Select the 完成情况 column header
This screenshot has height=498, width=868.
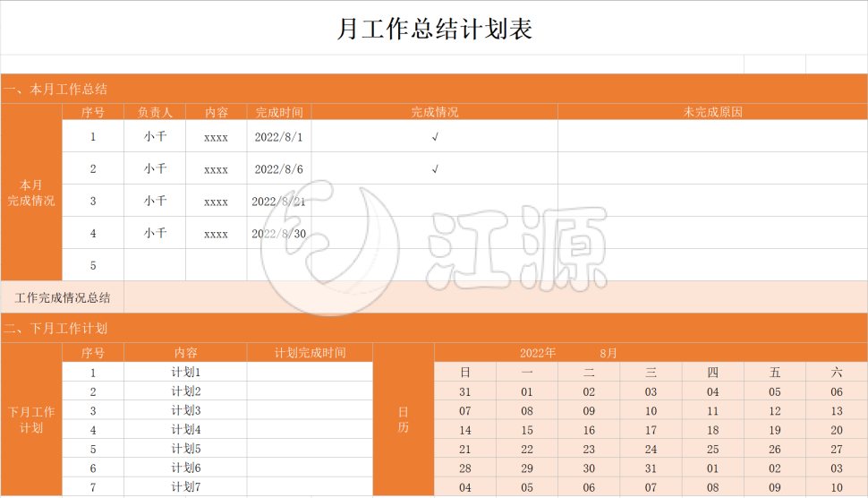(x=435, y=113)
